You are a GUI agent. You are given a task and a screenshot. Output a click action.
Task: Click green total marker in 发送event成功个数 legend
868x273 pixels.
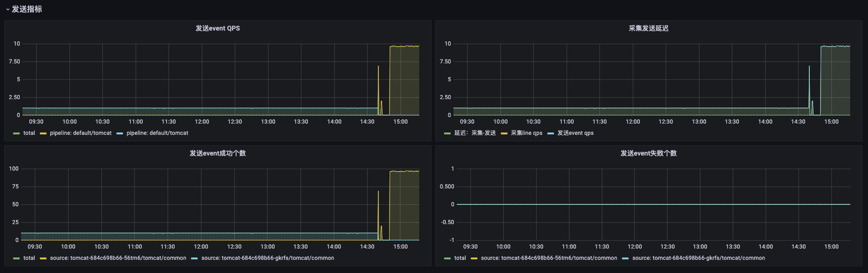tap(16, 258)
